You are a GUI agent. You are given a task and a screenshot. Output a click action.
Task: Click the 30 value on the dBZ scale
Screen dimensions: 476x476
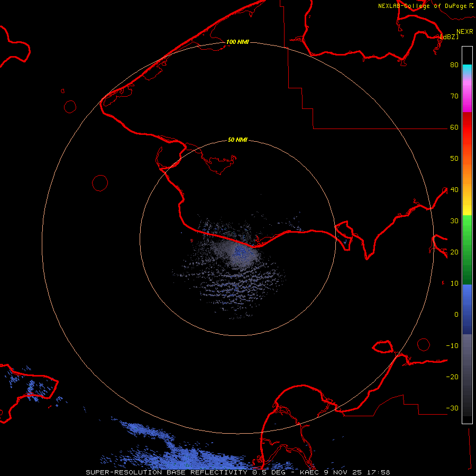(454, 221)
